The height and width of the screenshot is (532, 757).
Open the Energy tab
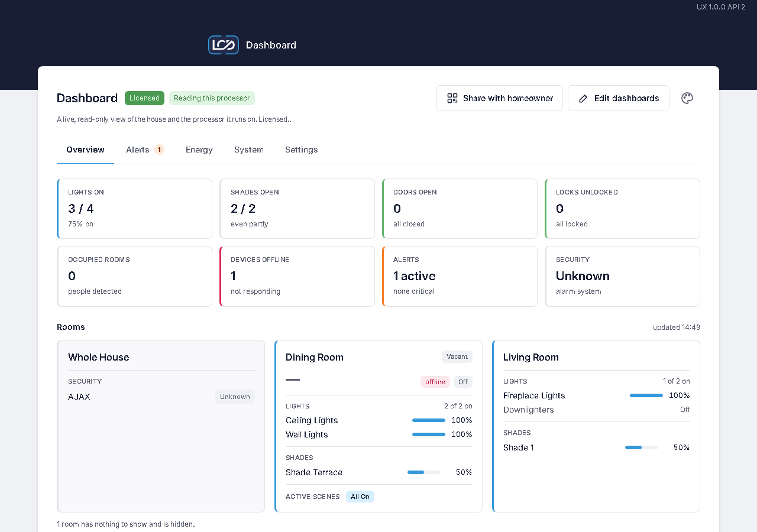pyautogui.click(x=199, y=150)
